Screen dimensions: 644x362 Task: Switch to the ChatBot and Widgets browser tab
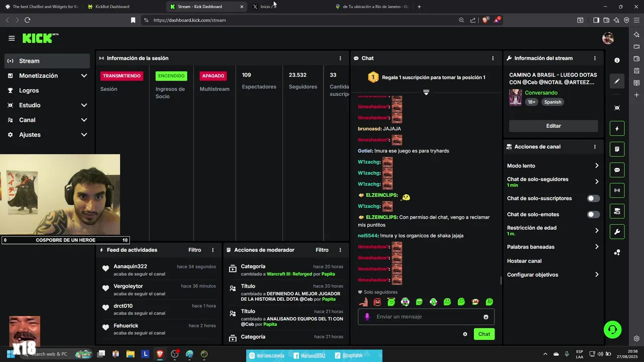(x=42, y=7)
